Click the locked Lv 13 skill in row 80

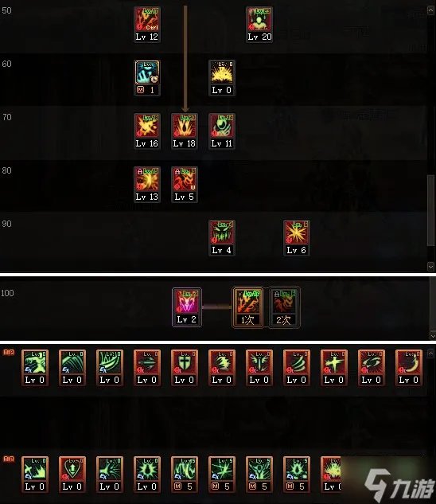[147, 185]
